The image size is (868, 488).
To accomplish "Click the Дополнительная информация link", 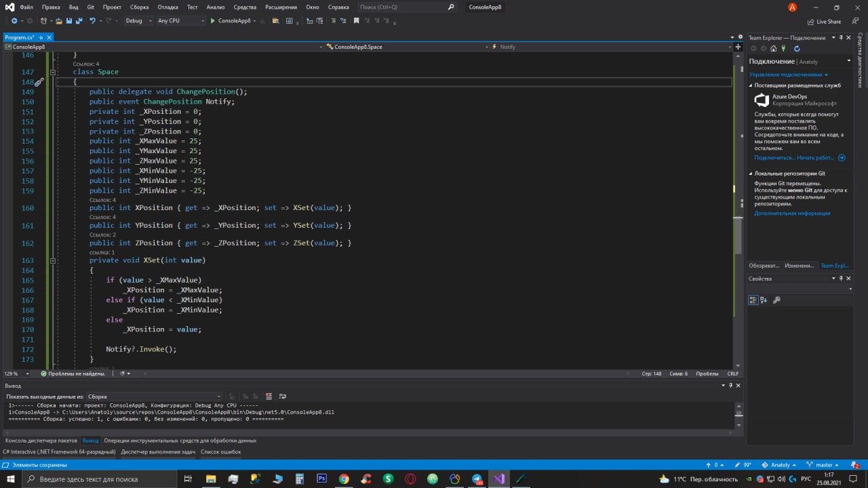I will click(791, 213).
